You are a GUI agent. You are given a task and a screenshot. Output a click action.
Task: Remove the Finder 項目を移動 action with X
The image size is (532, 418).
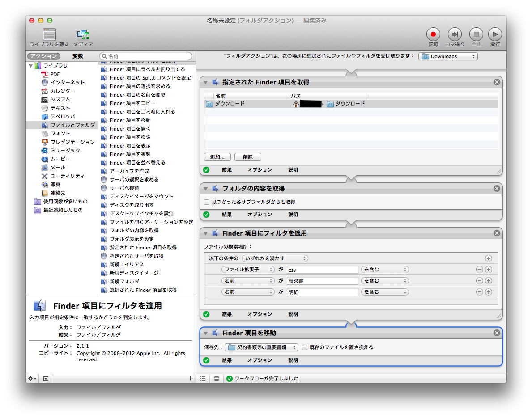[497, 333]
